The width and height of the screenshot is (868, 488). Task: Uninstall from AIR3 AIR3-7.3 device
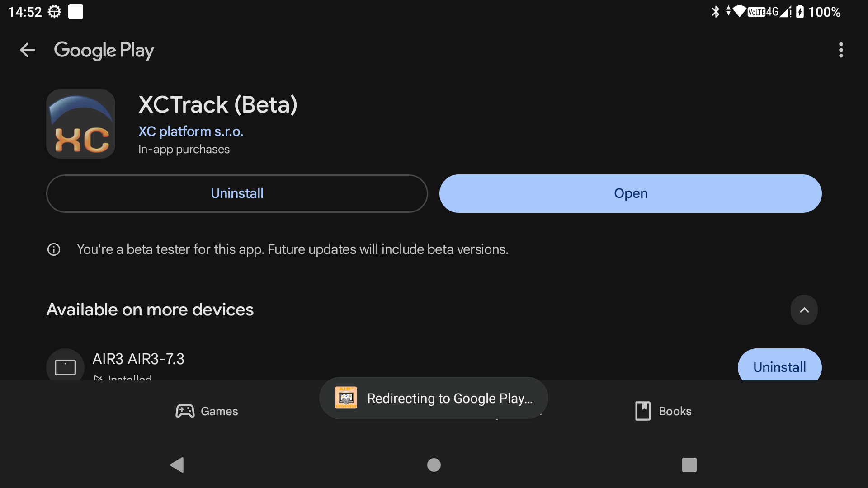coord(779,366)
